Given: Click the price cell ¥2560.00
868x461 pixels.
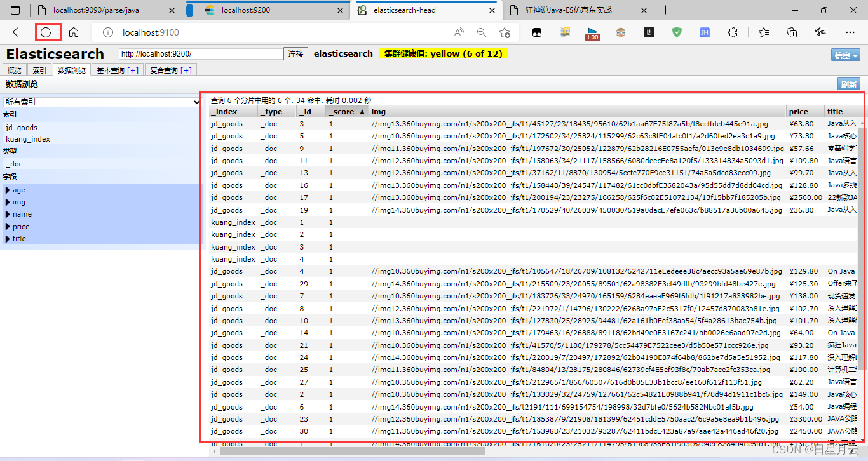Looking at the screenshot, I should [x=806, y=197].
